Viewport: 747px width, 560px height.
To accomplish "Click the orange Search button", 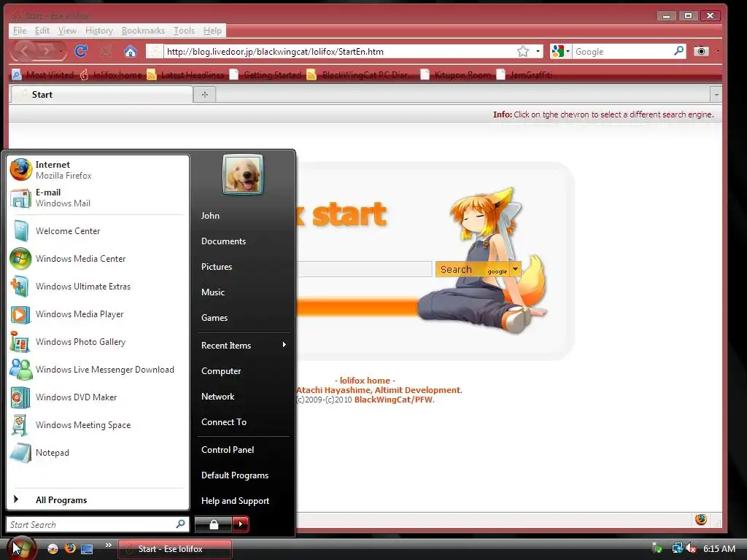I will coord(472,270).
